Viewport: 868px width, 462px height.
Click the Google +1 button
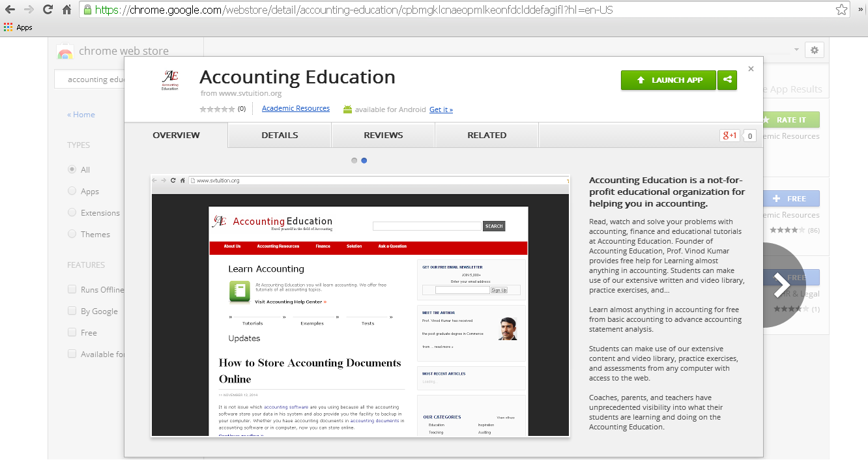[x=729, y=136]
